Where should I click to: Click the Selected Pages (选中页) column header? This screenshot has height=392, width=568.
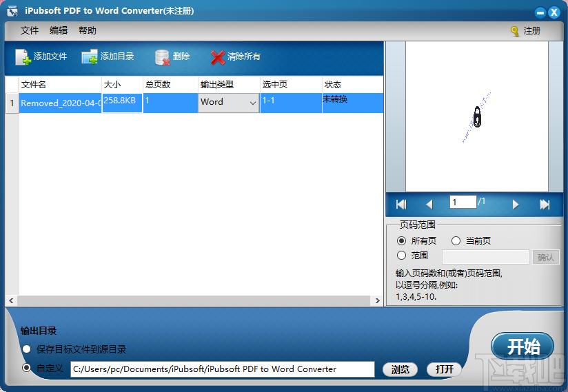(x=291, y=85)
